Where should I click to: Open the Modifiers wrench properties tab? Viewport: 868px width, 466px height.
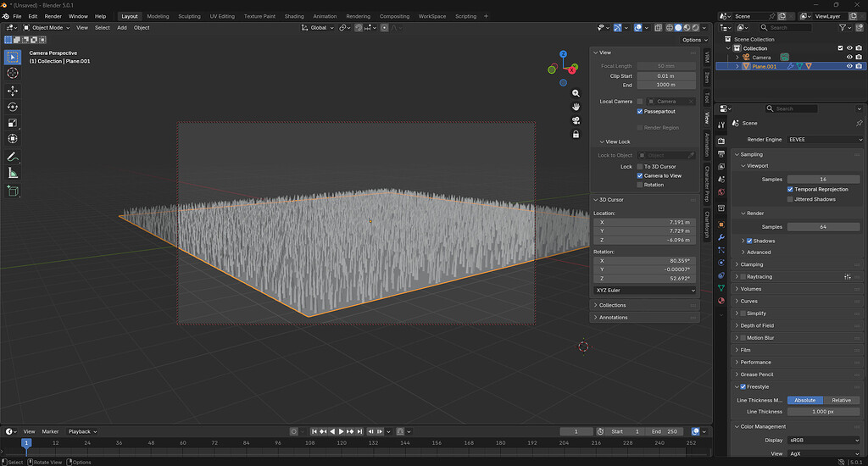click(x=721, y=237)
